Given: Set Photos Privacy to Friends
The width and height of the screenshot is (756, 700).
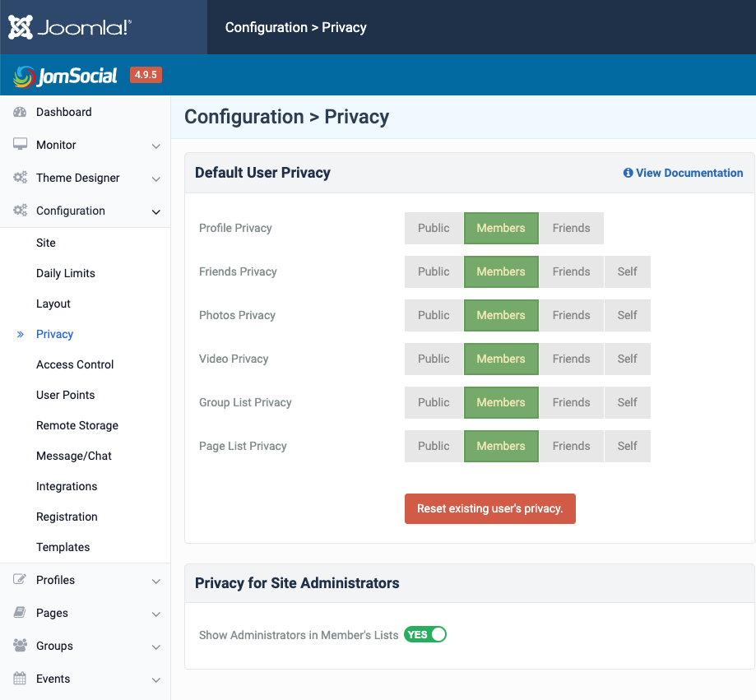Looking at the screenshot, I should pos(571,315).
